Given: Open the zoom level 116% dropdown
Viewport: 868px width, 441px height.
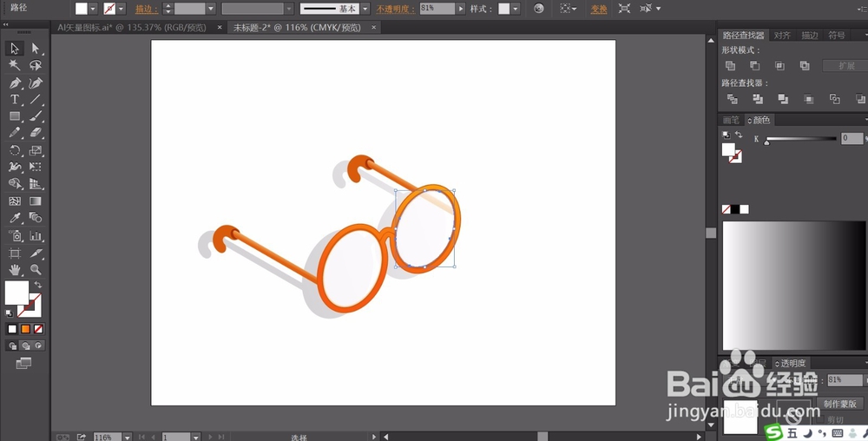Looking at the screenshot, I should 128,438.
